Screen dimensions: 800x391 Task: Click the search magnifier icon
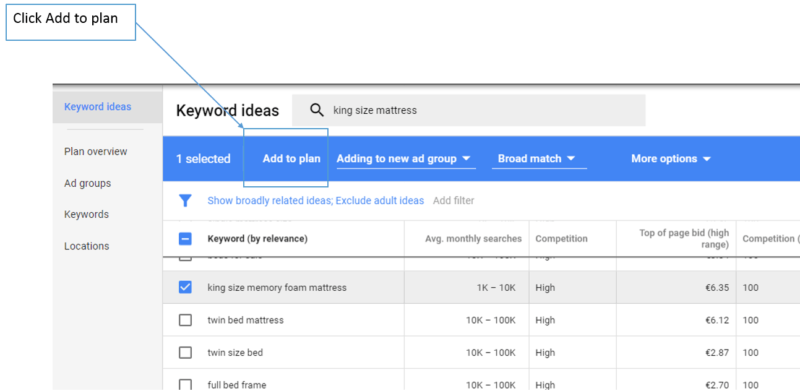(317, 110)
